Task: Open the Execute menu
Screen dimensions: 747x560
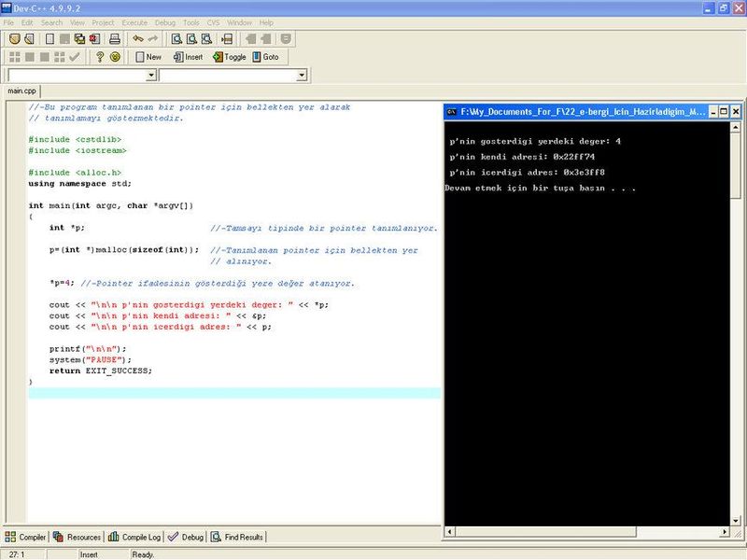Action: (x=134, y=22)
